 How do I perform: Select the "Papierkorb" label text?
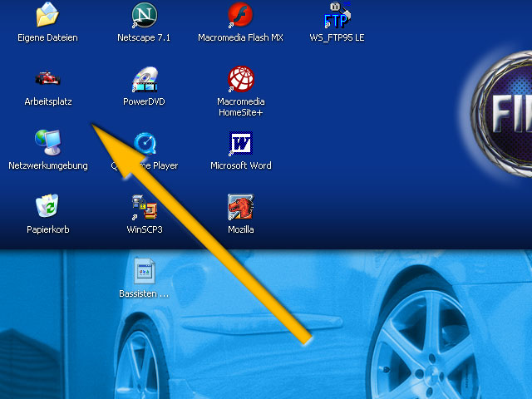click(47, 229)
